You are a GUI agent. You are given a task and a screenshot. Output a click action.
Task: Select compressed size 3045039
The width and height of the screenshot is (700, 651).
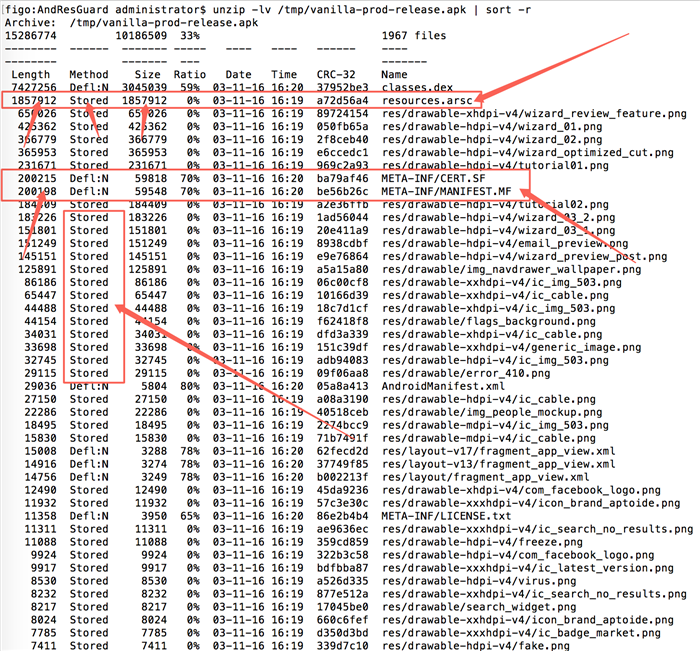[x=144, y=88]
